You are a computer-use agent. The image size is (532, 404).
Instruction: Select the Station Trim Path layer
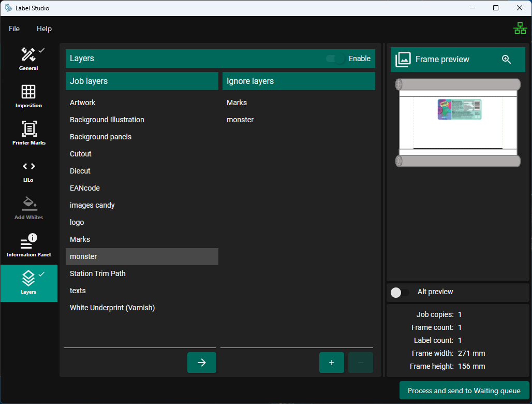click(98, 273)
